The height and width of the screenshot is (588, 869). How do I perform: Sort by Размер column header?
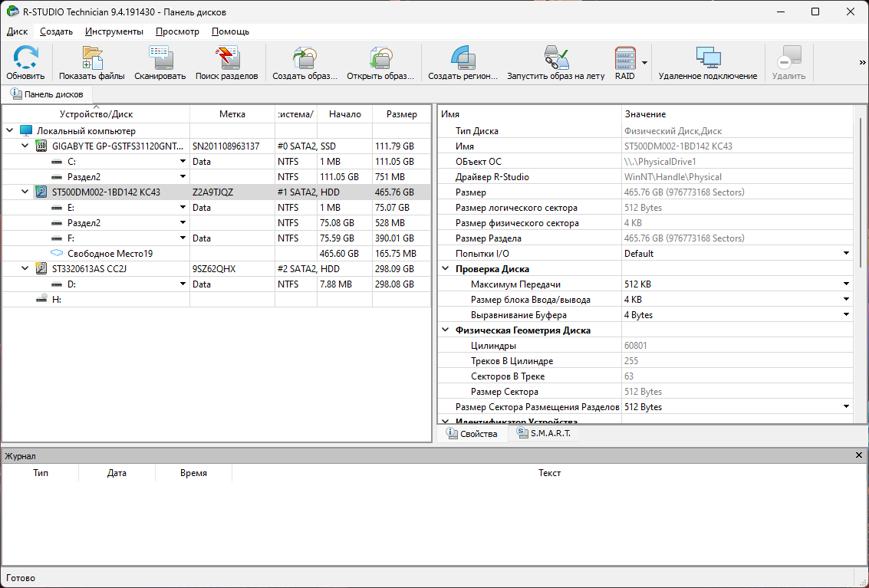coord(402,114)
